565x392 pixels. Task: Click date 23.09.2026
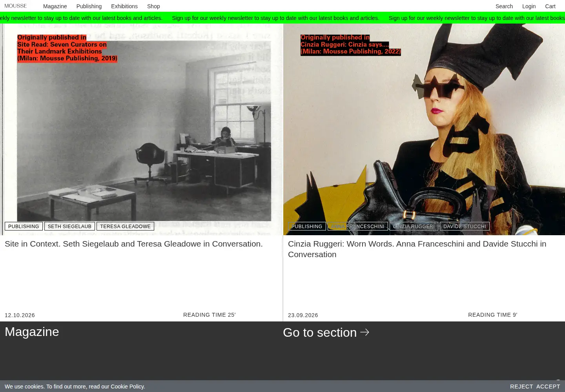pos(303,315)
